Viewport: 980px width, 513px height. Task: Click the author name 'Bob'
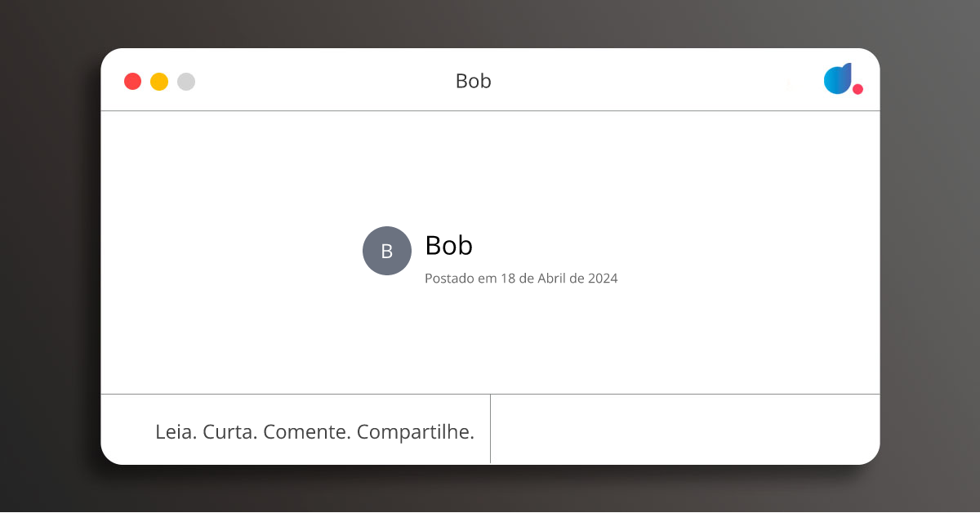(448, 245)
